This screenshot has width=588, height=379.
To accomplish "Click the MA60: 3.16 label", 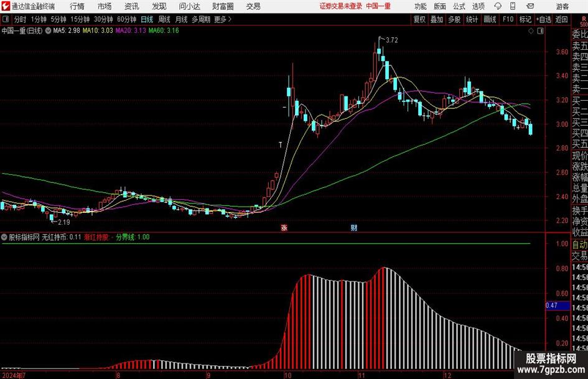I will (x=164, y=30).
